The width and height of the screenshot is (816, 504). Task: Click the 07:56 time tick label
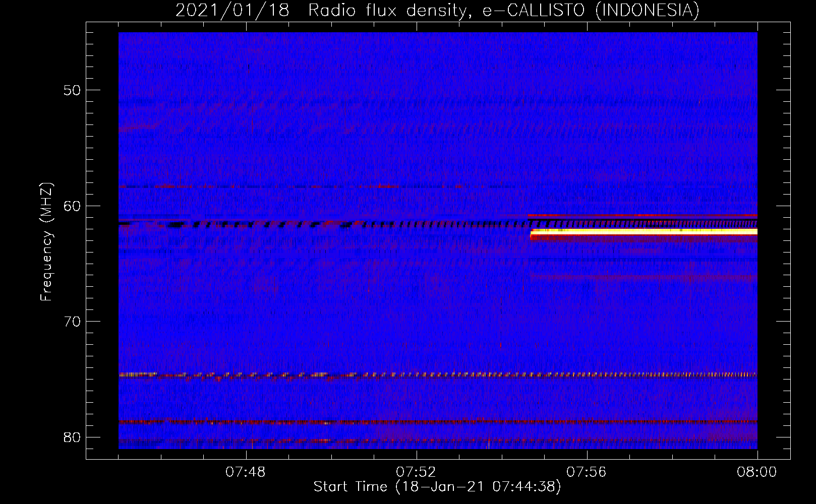point(587,472)
